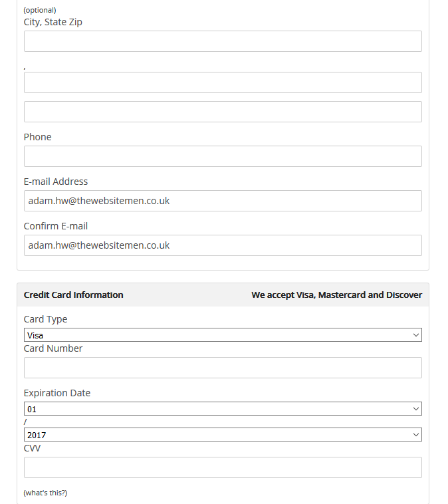This screenshot has height=504, width=448.
Task: Click the "Expiration Date" label
Action: 57,393
